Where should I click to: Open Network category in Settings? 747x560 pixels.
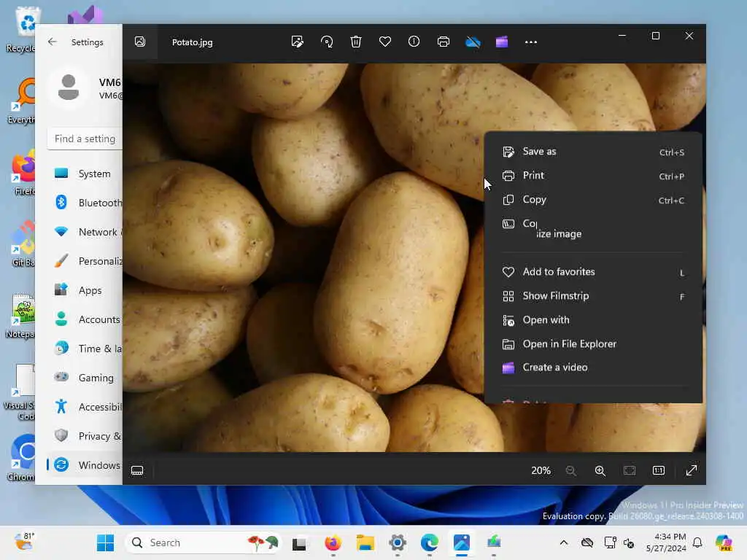86,232
